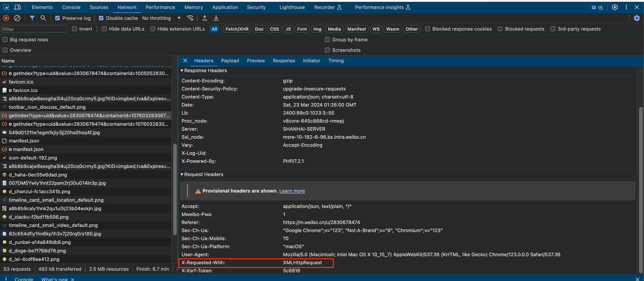
Task: Enable Hide data URLs
Action: coord(104,29)
